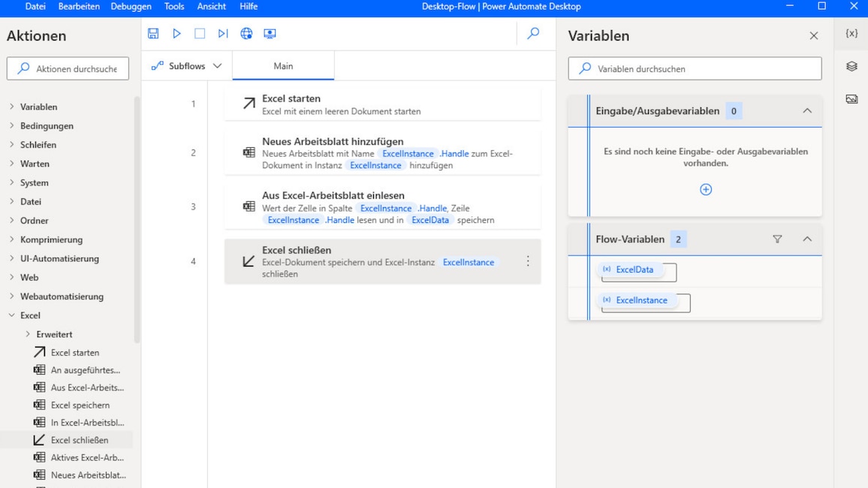Run next action step icon
The height and width of the screenshot is (488, 868).
click(x=223, y=33)
